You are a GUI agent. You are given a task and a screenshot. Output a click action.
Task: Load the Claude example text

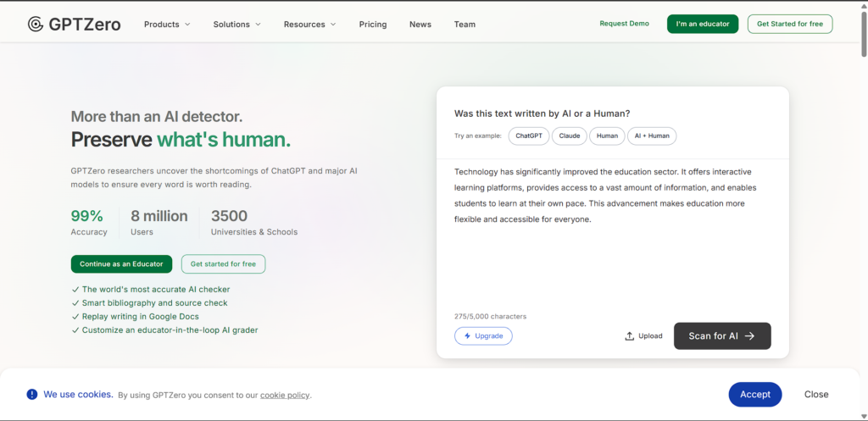coord(569,136)
